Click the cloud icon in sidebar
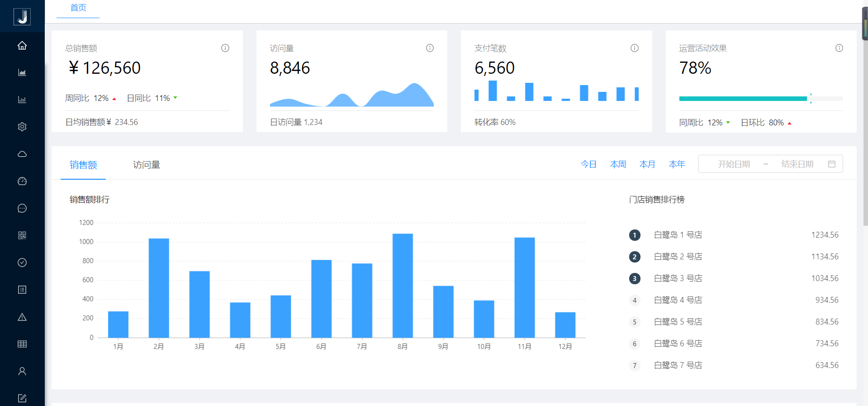This screenshot has width=868, height=406. pos(22,154)
